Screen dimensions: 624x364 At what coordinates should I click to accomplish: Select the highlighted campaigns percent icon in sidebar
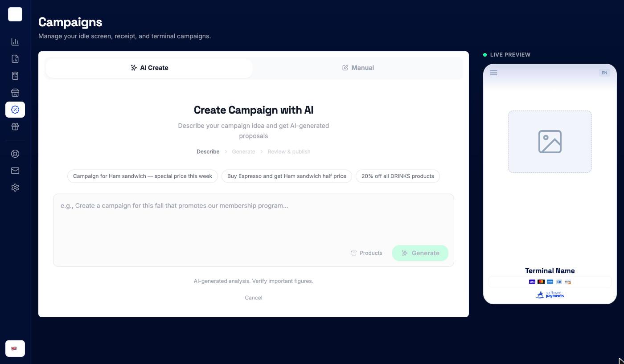15,110
